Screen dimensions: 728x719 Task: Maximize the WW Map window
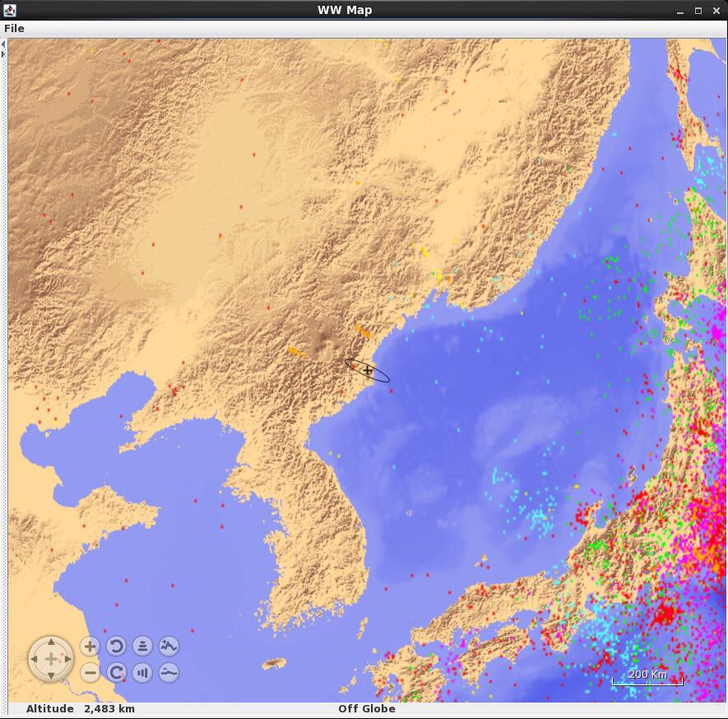pyautogui.click(x=698, y=11)
